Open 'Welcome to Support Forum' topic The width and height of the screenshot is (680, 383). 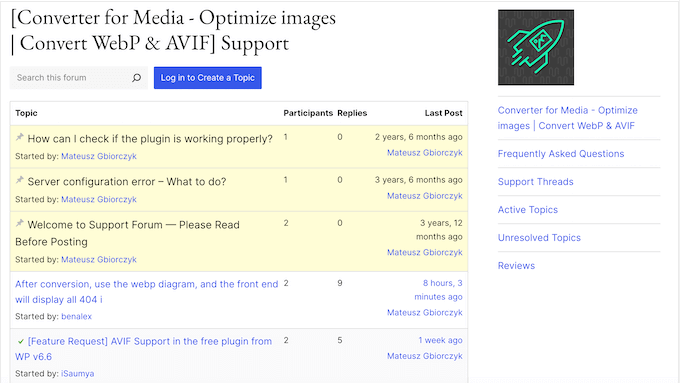point(127,233)
